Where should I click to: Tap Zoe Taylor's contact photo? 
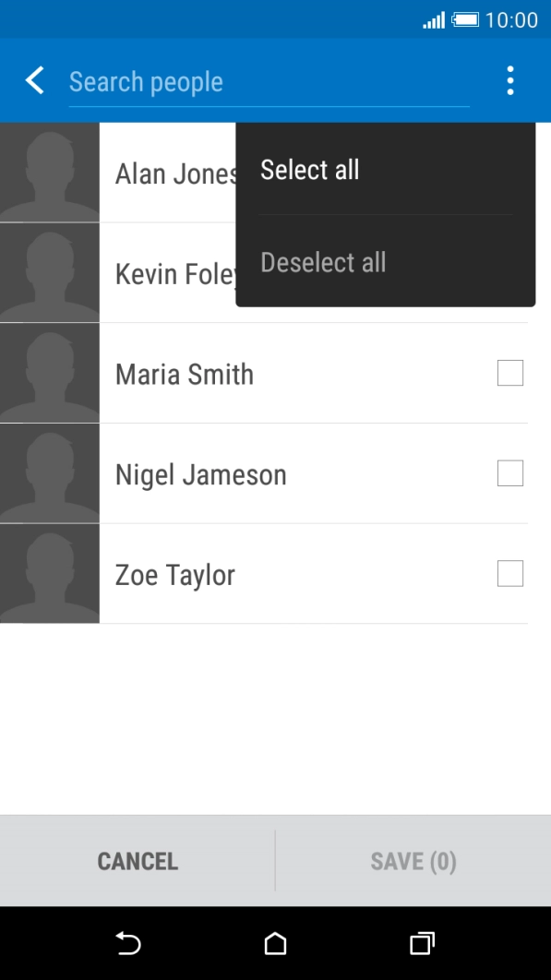[x=49, y=573]
